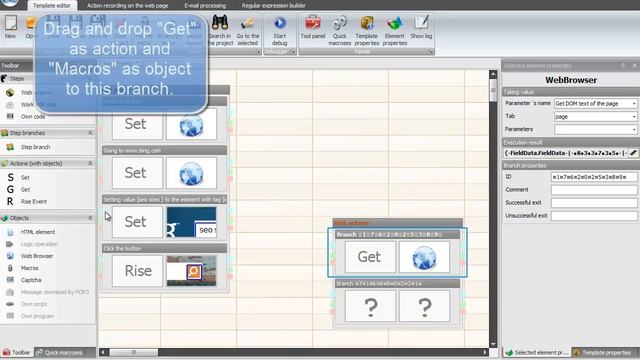Collapse the Objects section
The height and width of the screenshot is (360, 640).
(x=90, y=218)
